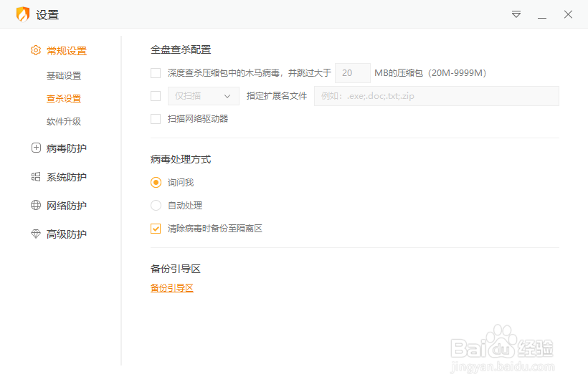Click the gear icon beside 常规设置

point(36,50)
